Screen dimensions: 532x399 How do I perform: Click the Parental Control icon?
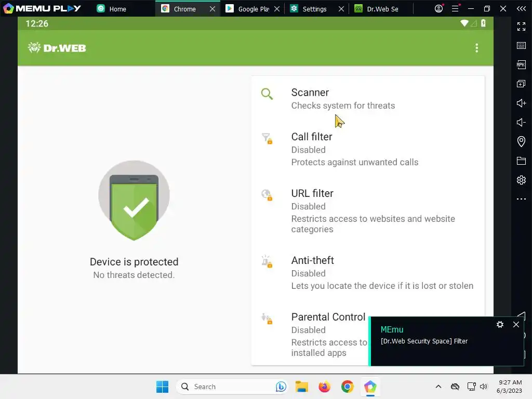(267, 318)
